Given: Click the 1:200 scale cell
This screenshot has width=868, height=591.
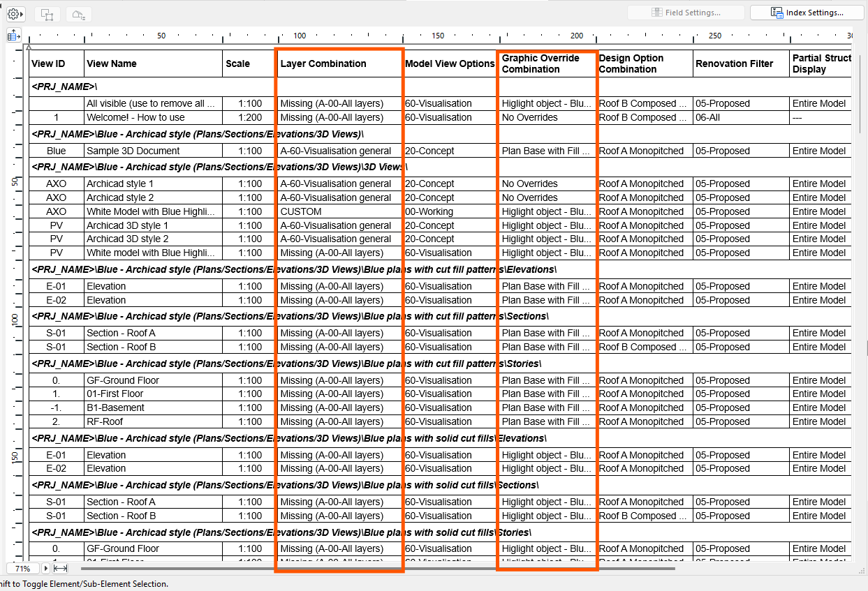Looking at the screenshot, I should click(250, 117).
